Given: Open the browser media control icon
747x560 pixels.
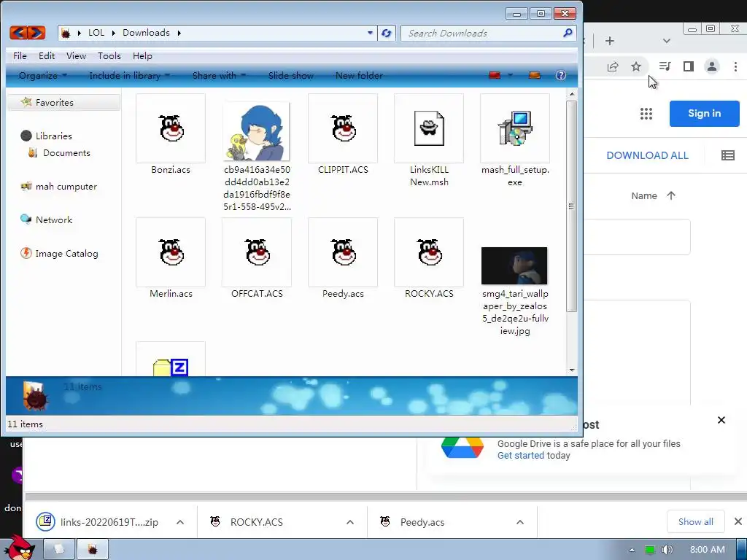Looking at the screenshot, I should point(665,66).
